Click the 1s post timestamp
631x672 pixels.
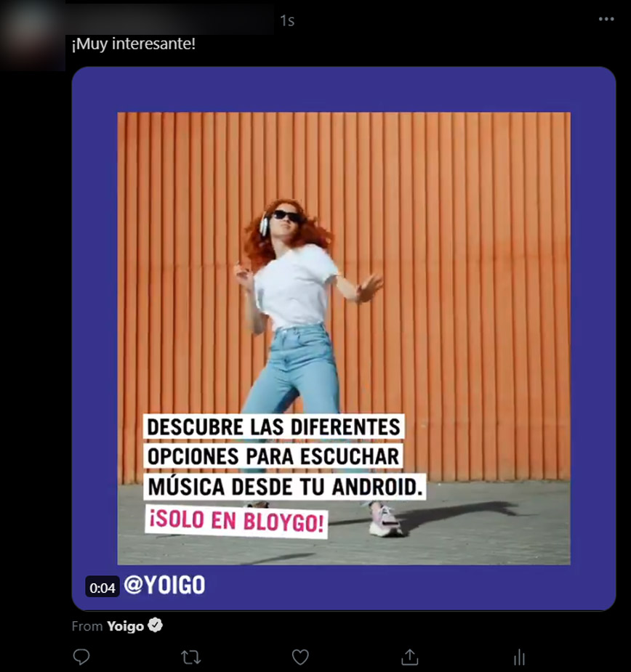pyautogui.click(x=287, y=20)
